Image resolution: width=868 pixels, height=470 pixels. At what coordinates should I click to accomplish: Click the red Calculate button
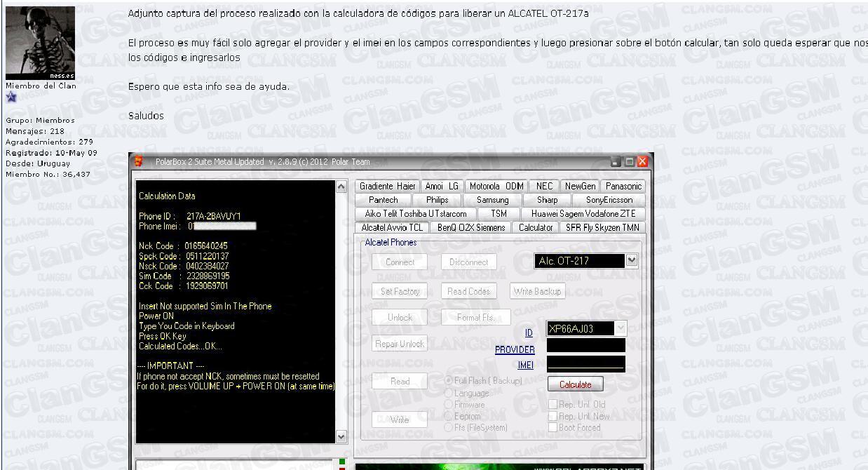tap(576, 384)
